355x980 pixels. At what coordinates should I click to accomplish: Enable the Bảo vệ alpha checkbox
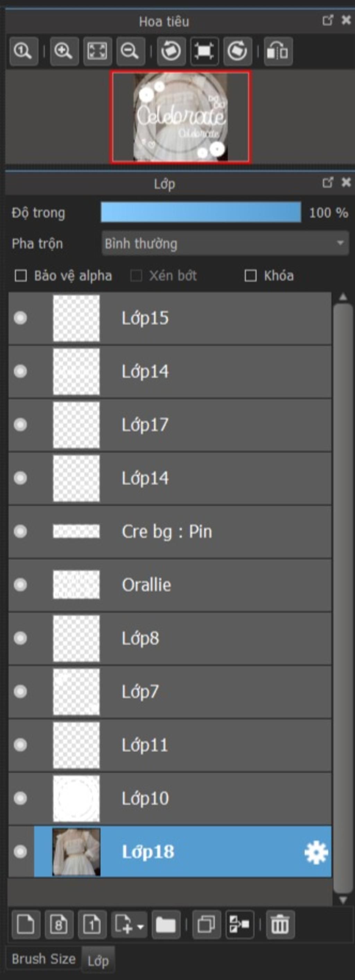point(20,276)
